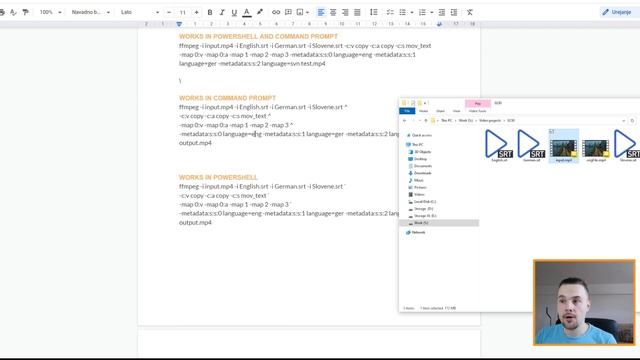
Task: Click 'Video projects' in Explorer address path
Action: pyautogui.click(x=490, y=121)
